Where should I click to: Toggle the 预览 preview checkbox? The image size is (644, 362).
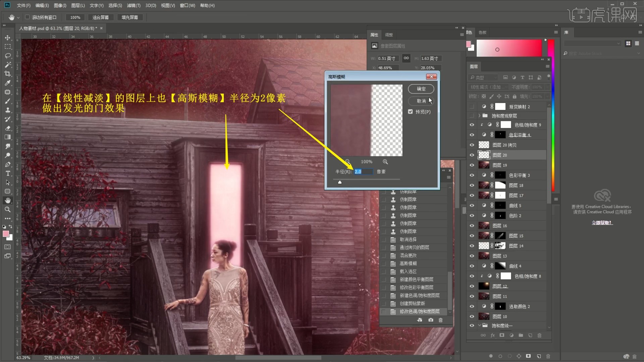click(x=410, y=112)
